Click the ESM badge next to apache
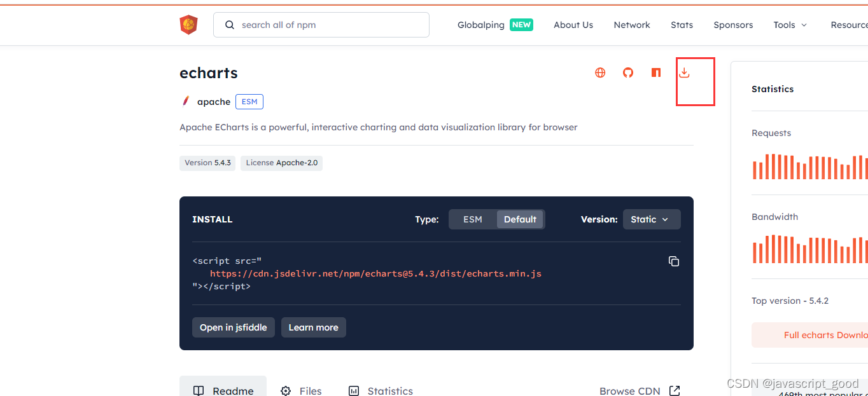 249,102
